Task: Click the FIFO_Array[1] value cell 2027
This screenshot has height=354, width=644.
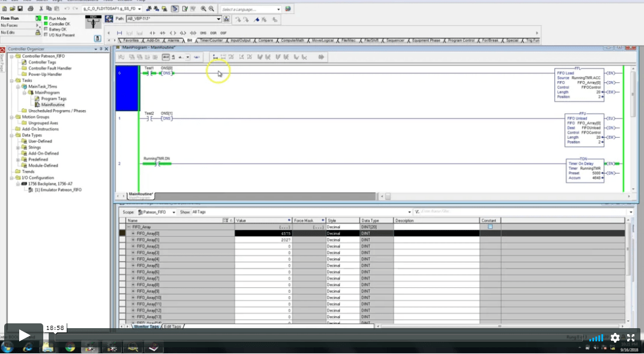Action: point(263,240)
